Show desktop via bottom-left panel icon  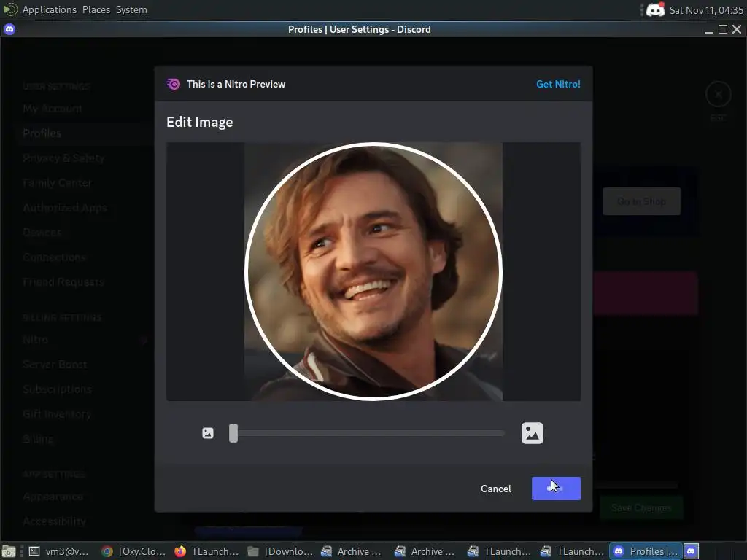(9, 551)
